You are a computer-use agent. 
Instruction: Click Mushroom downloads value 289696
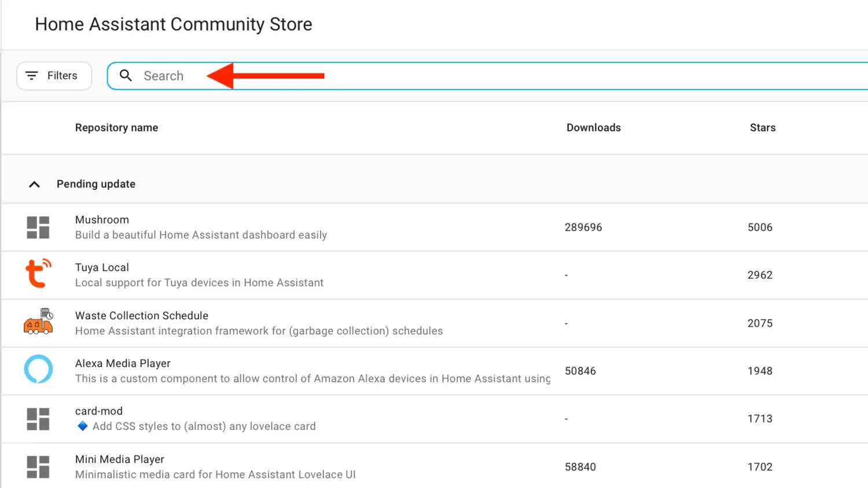(583, 227)
